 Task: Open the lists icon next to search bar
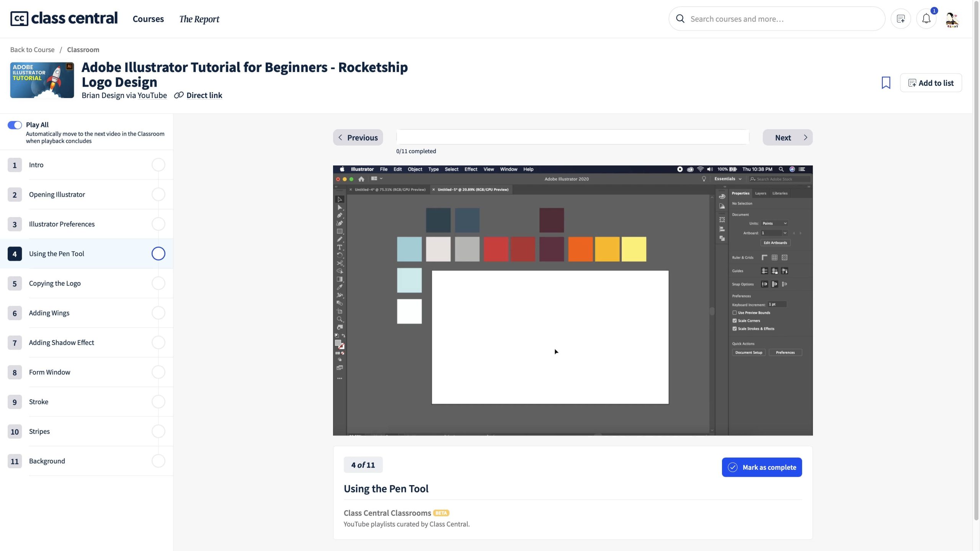tap(900, 19)
